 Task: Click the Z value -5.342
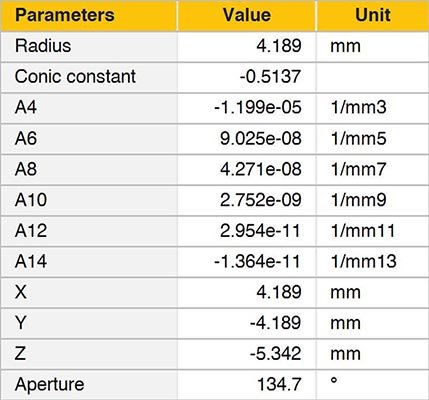pyautogui.click(x=276, y=354)
